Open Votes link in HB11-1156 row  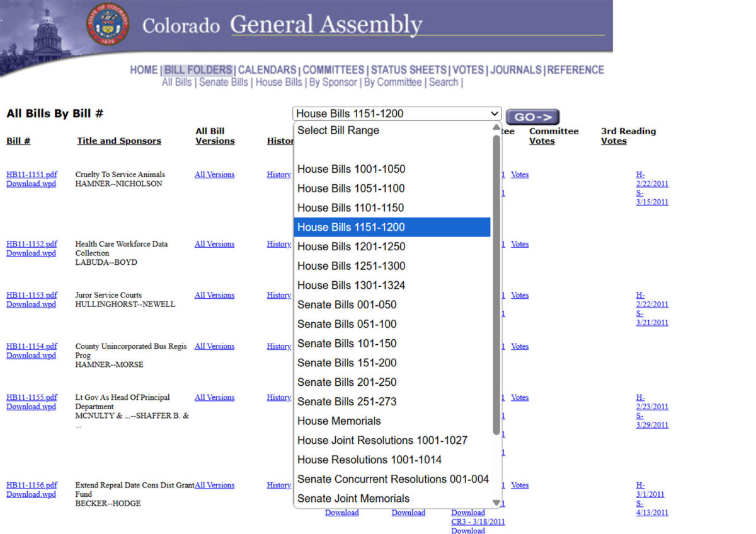pyautogui.click(x=520, y=485)
